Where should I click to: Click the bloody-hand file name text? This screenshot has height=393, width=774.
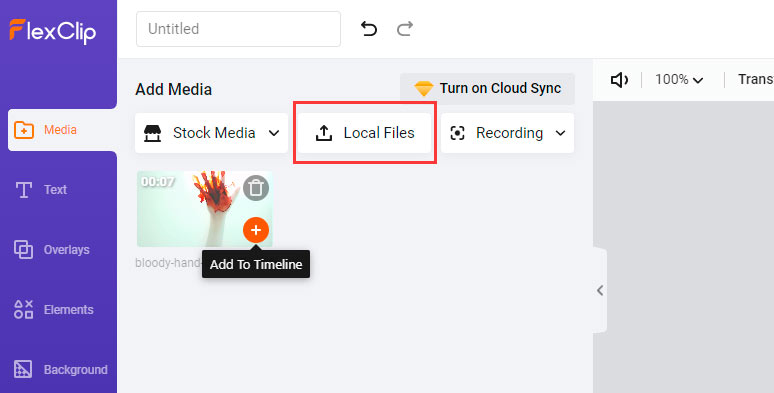coord(168,263)
